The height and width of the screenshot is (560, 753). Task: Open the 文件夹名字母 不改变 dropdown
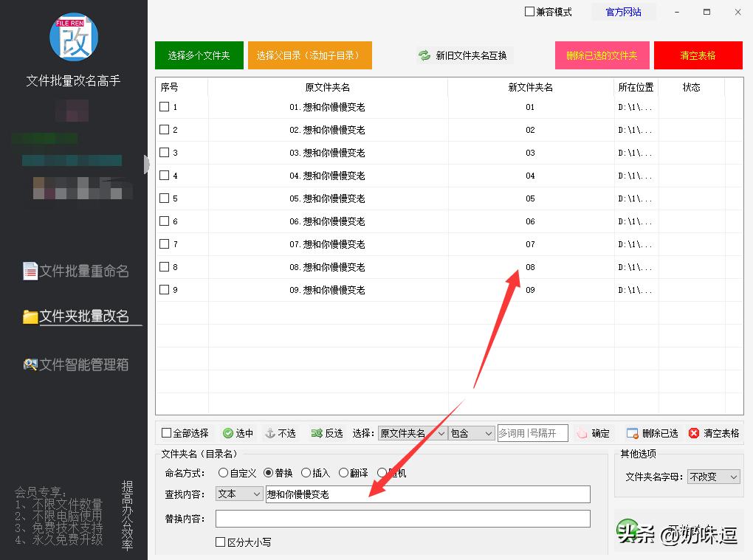[712, 477]
